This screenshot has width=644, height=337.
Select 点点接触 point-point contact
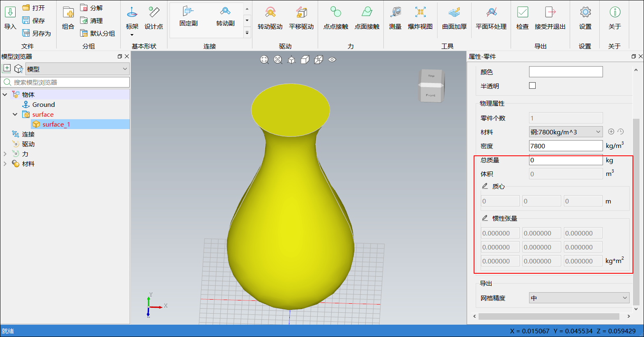(x=336, y=18)
